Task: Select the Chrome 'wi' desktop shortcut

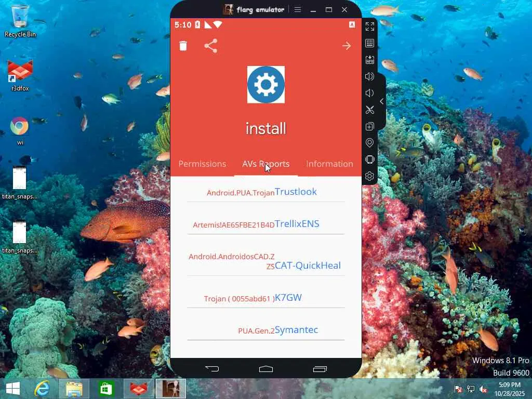Action: tap(20, 131)
